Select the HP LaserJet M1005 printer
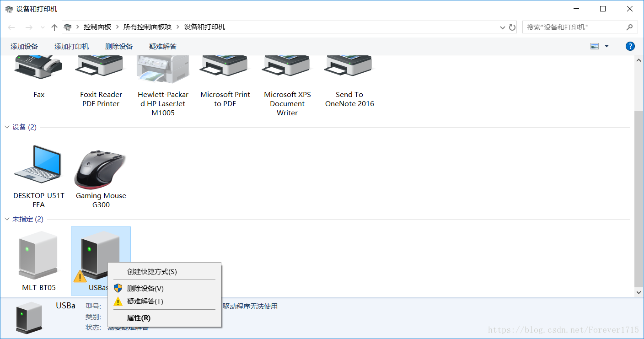The height and width of the screenshot is (339, 644). [x=163, y=70]
